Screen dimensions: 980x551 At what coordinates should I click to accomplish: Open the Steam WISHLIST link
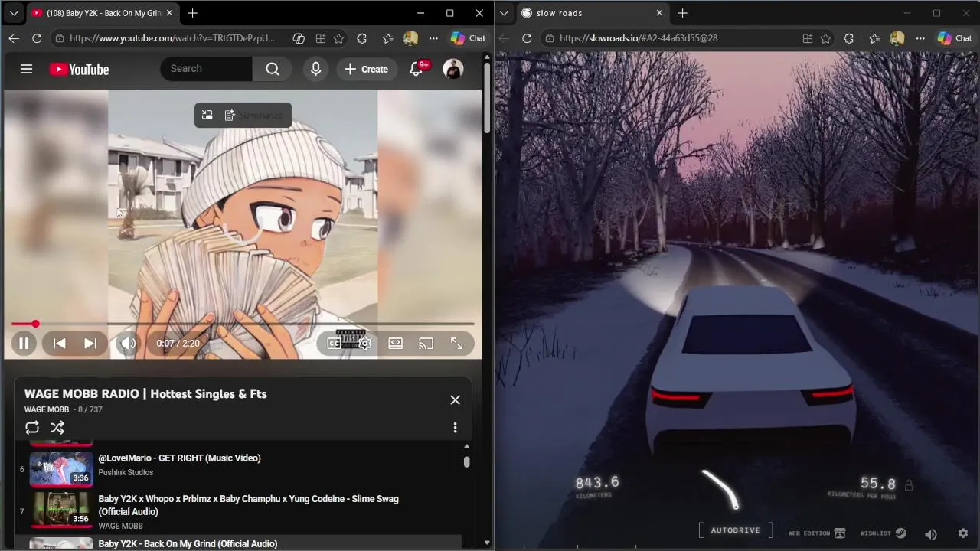[x=883, y=533]
